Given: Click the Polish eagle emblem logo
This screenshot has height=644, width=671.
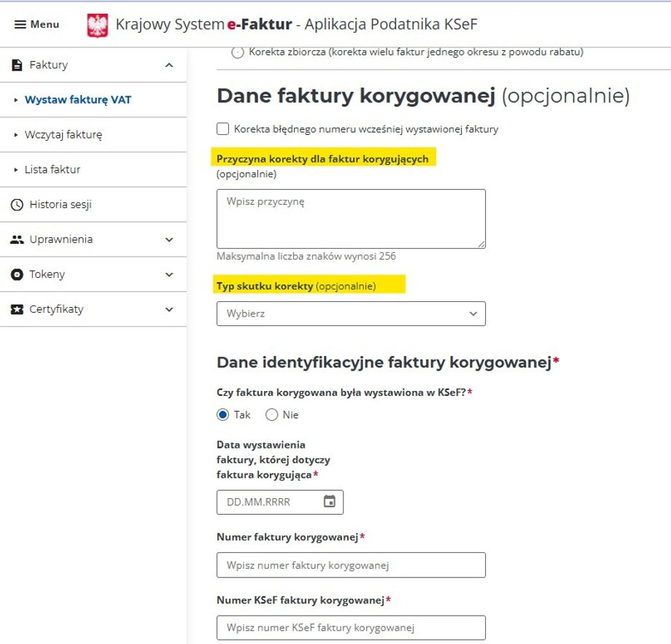Looking at the screenshot, I should pos(97,25).
